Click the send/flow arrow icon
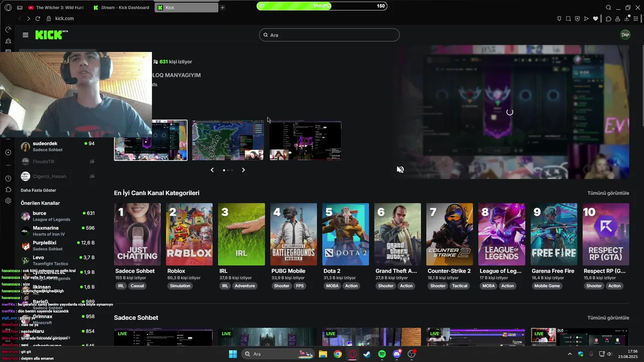Screen dimensions: 644x362 (x=586, y=19)
